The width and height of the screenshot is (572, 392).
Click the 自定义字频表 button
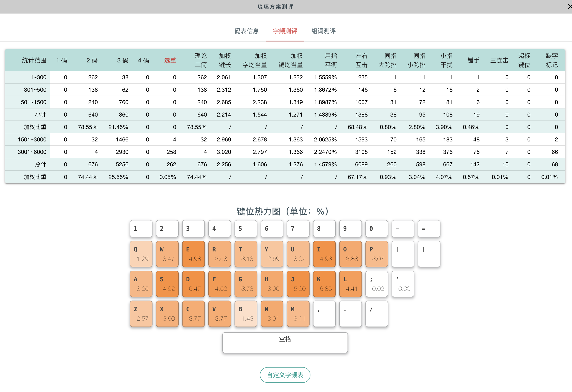[x=285, y=375]
